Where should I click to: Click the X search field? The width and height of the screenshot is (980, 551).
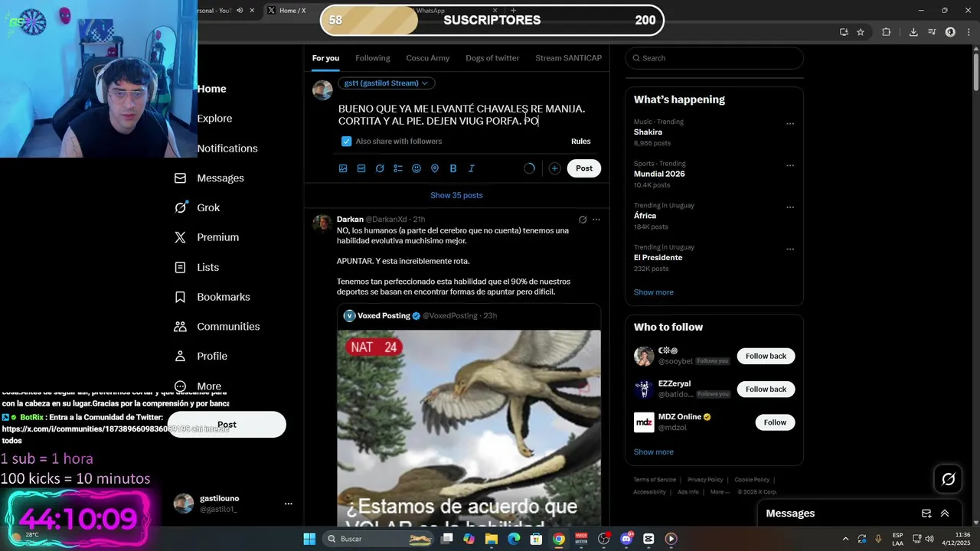pos(714,58)
